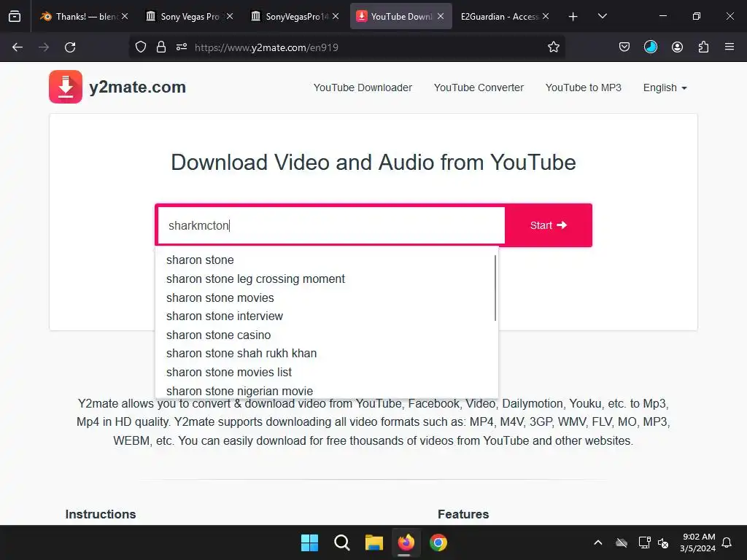Click the Firefox forward arrow

point(44,47)
